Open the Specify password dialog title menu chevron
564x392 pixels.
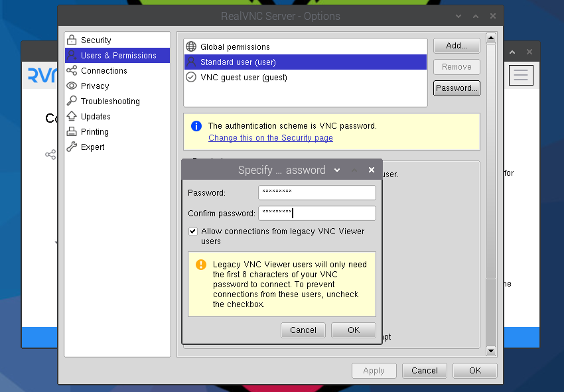337,170
